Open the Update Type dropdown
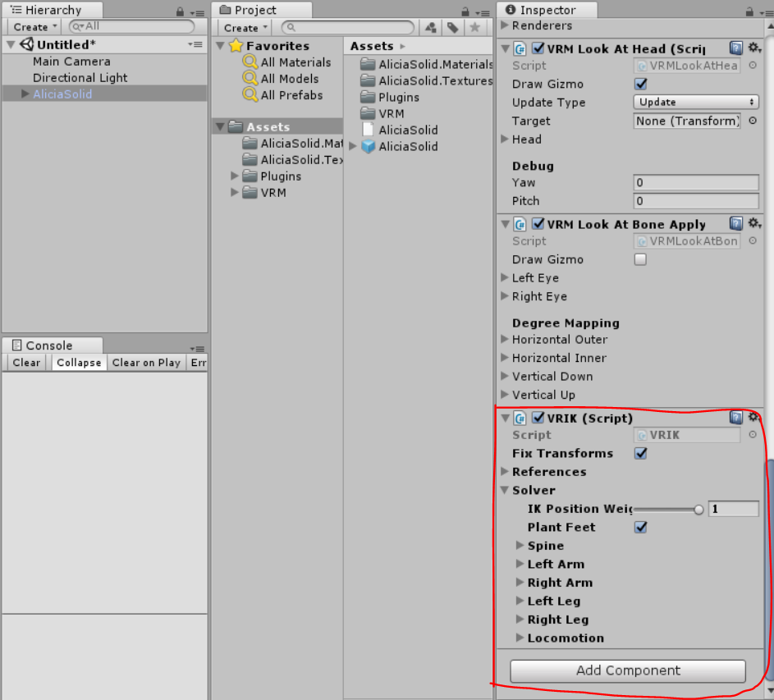Image resolution: width=774 pixels, height=700 pixels. click(x=695, y=102)
